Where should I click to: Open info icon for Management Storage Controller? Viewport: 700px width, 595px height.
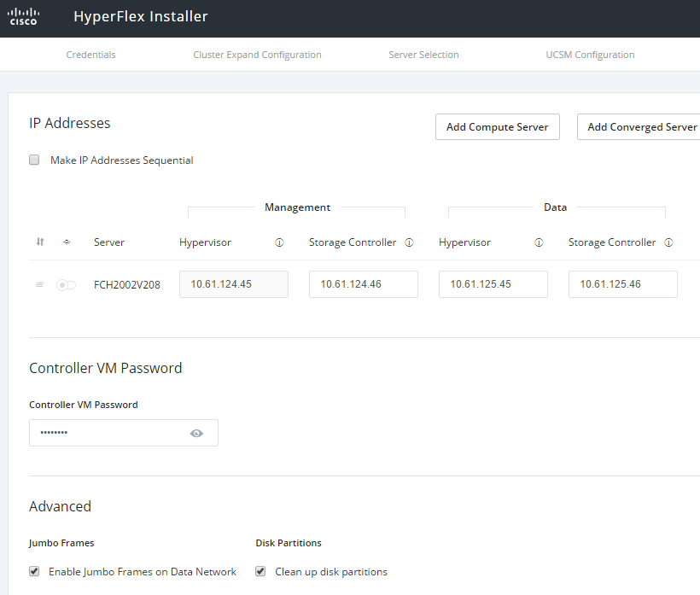click(x=409, y=242)
